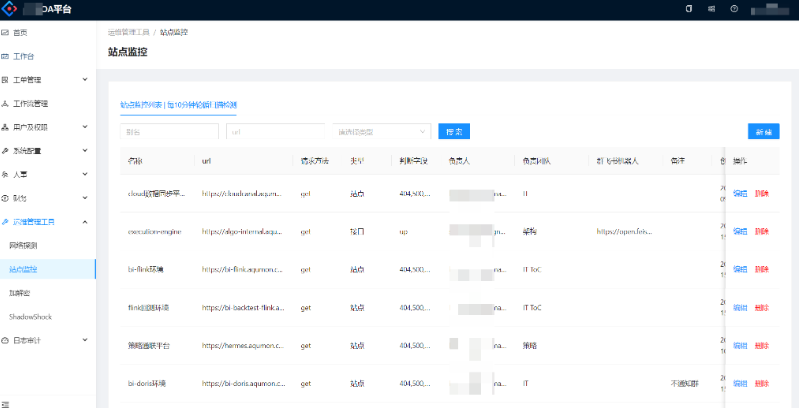Click the 新增 button to add a site
The width and height of the screenshot is (799, 408).
click(x=763, y=131)
